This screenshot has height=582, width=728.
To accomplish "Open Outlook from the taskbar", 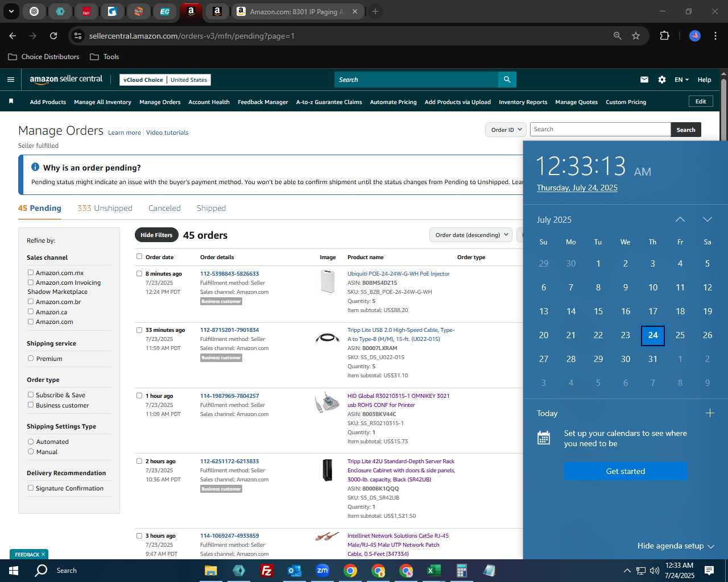I will pyautogui.click(x=294, y=571).
